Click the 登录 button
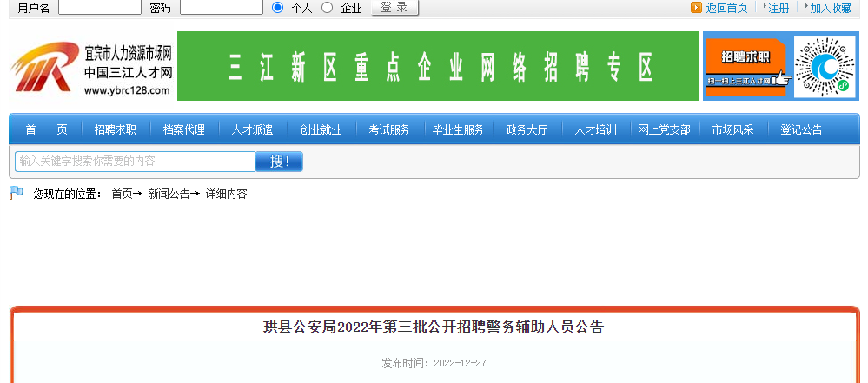 pyautogui.click(x=394, y=7)
